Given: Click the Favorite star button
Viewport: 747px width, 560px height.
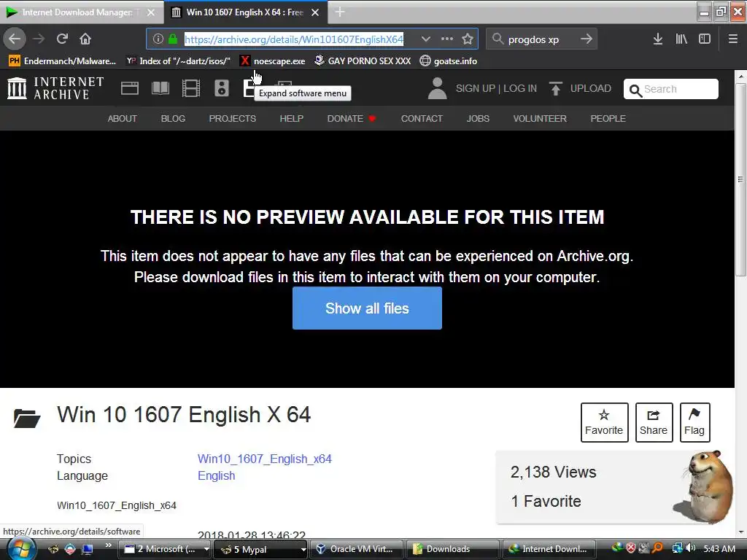Looking at the screenshot, I should 604,422.
